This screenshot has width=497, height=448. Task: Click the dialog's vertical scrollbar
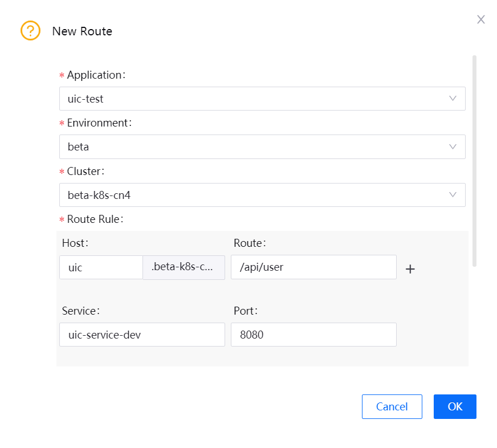tap(474, 160)
